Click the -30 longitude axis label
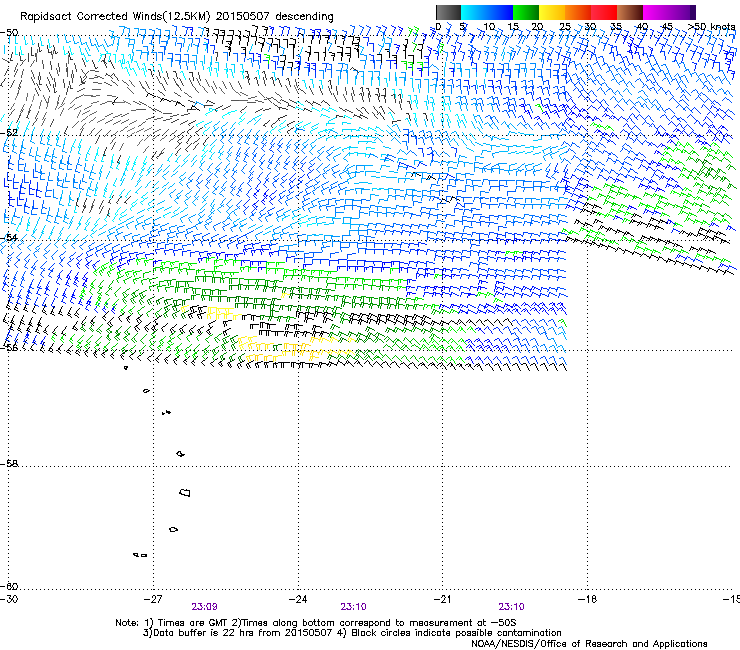 point(9,599)
